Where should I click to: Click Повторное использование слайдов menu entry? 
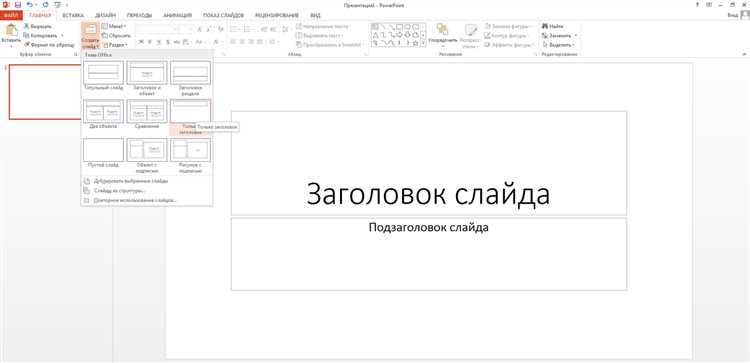pos(147,200)
